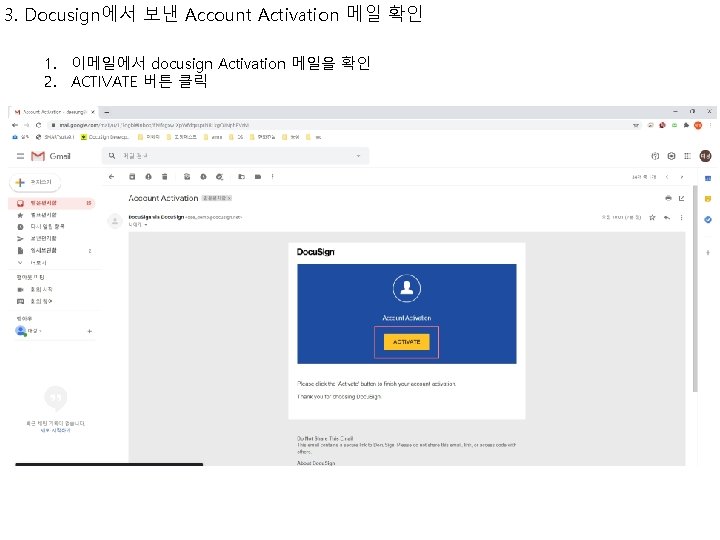The height and width of the screenshot is (540, 720).
Task: Open Chrome three-dot menu
Action: tap(710, 125)
